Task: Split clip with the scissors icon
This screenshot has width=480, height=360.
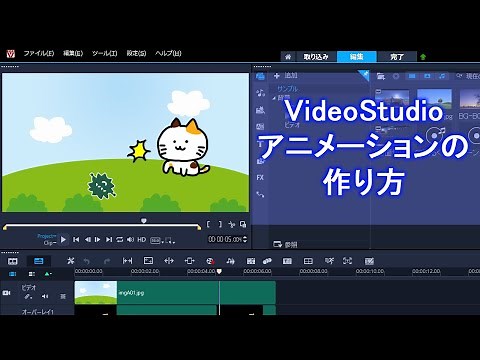Action: (232, 224)
